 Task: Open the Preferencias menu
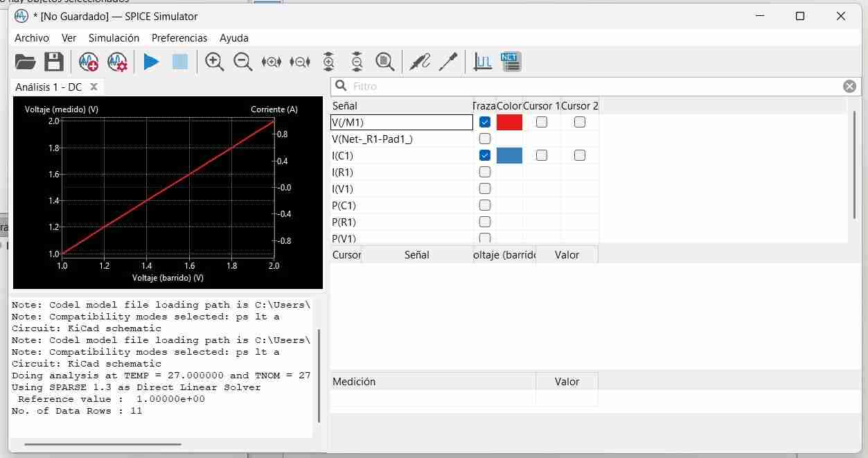(x=179, y=38)
